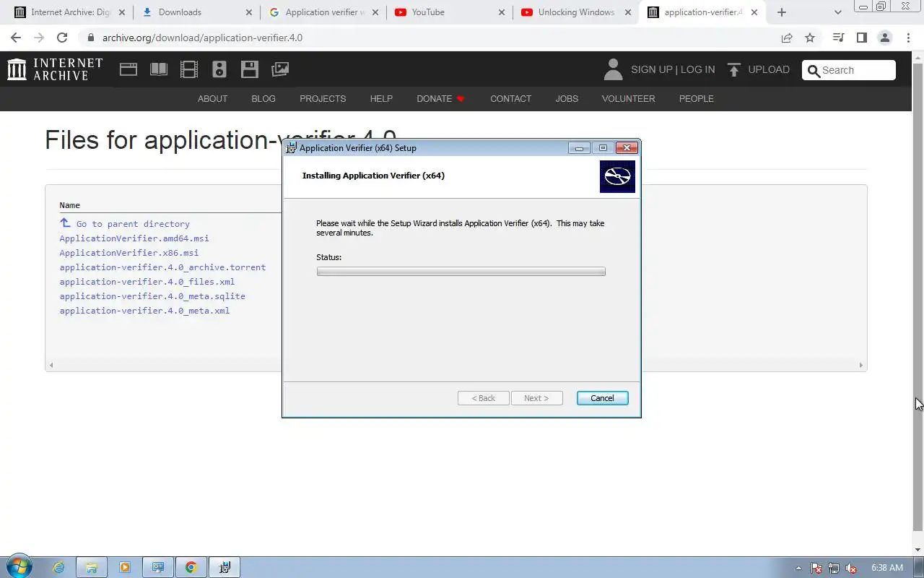Viewport: 924px width, 578px height.
Task: Open application-verifier.4.0_files.xml
Action: tap(147, 282)
